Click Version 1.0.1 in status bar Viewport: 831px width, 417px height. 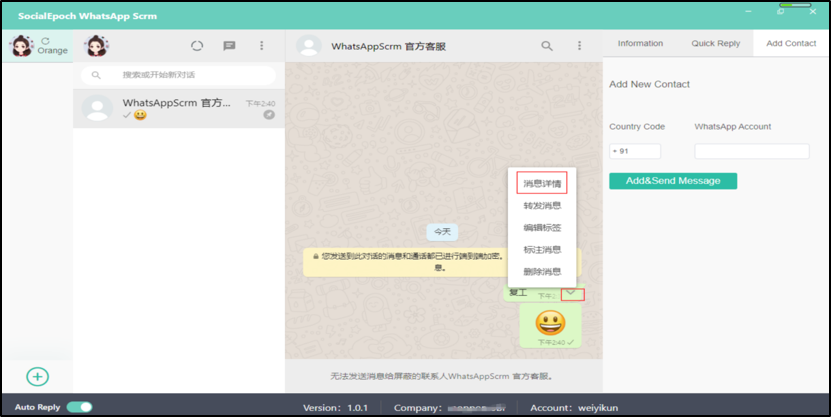click(335, 408)
